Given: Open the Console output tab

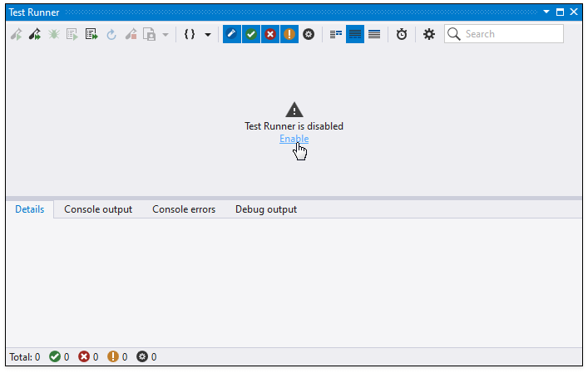Looking at the screenshot, I should point(98,209).
